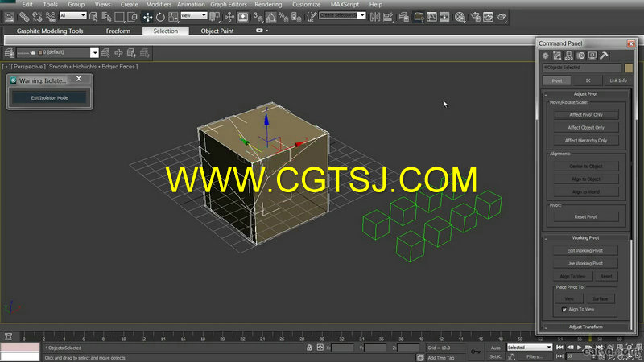Collapse the Working Pivot rollout
Image resolution: width=644 pixels, height=362 pixels.
(585, 237)
